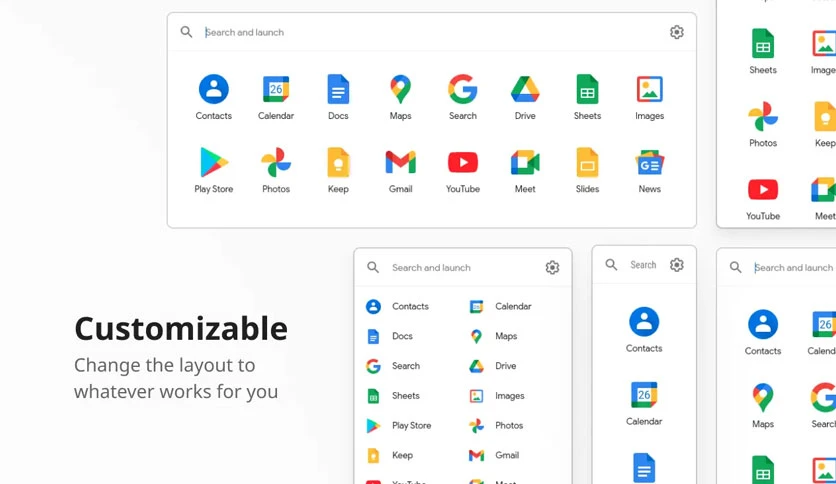Open Photos in the top-right cropped panel
836x484 pixels.
[763, 124]
